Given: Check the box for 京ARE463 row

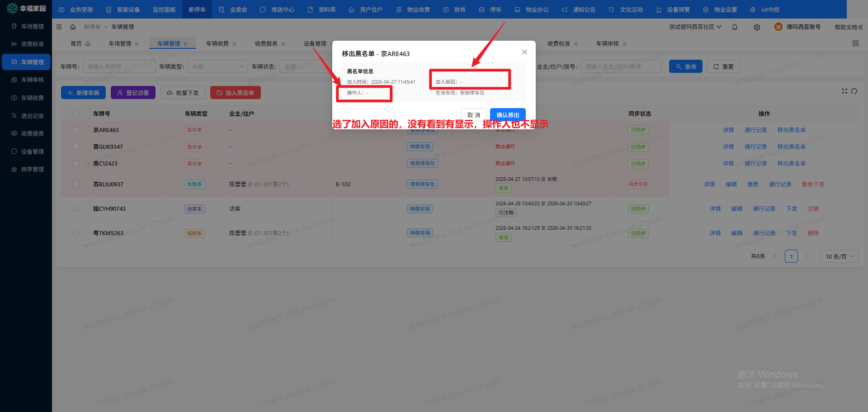Looking at the screenshot, I should coord(75,130).
